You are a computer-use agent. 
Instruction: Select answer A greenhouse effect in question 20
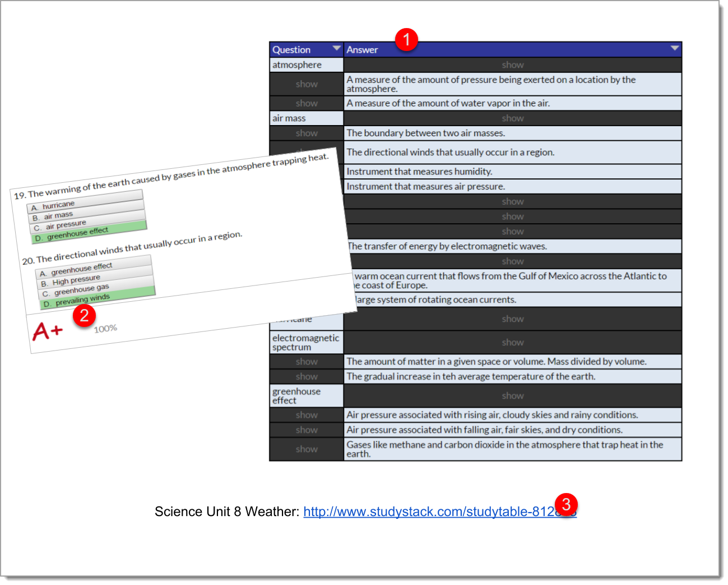coord(93,267)
